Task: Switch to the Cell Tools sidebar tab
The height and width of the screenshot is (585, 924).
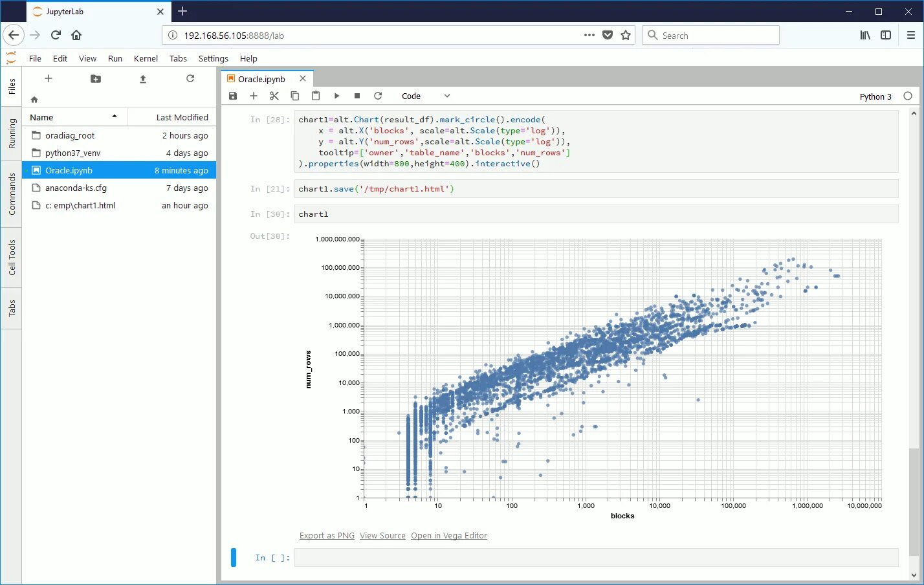Action: (12, 258)
